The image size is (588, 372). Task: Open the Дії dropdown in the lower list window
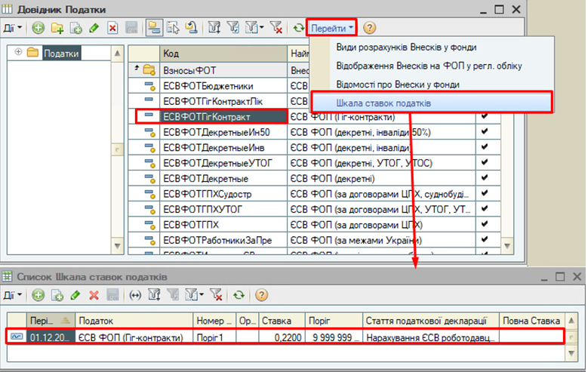pos(14,296)
